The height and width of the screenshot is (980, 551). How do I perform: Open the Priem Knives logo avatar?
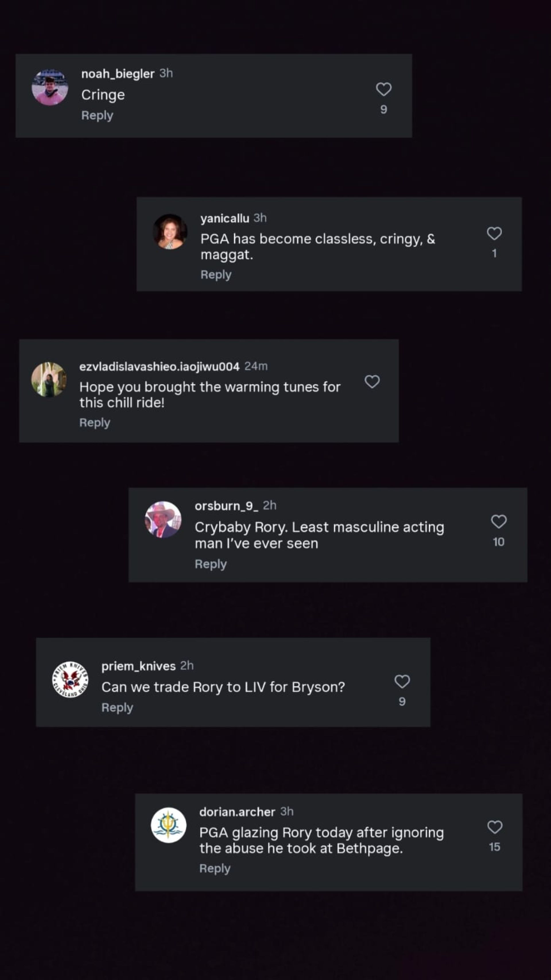point(70,680)
